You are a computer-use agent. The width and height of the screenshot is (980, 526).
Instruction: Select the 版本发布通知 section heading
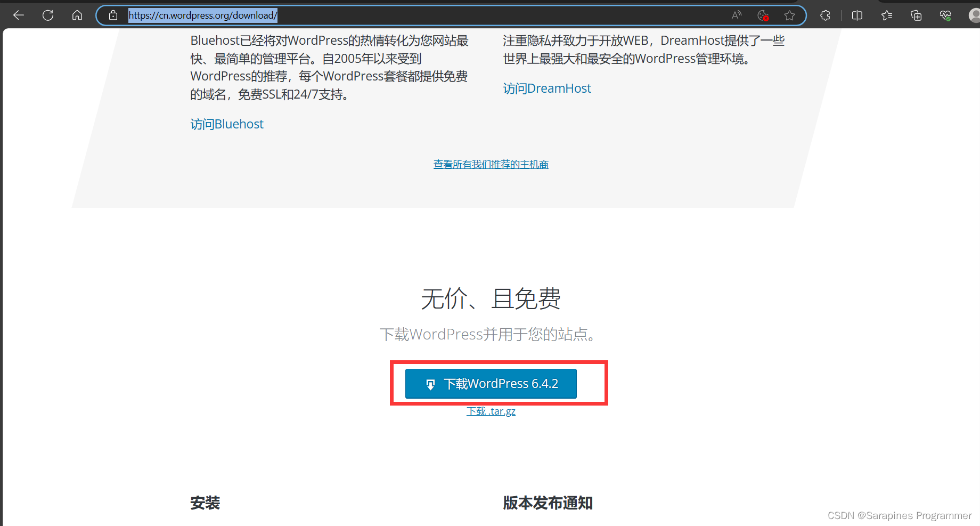548,503
